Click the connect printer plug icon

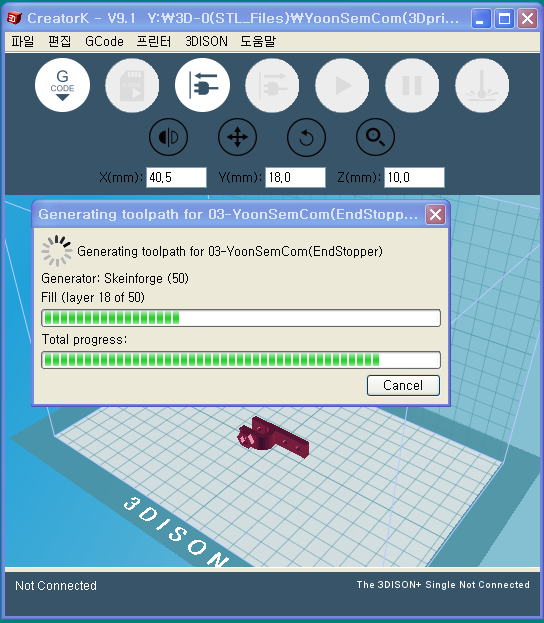click(202, 85)
